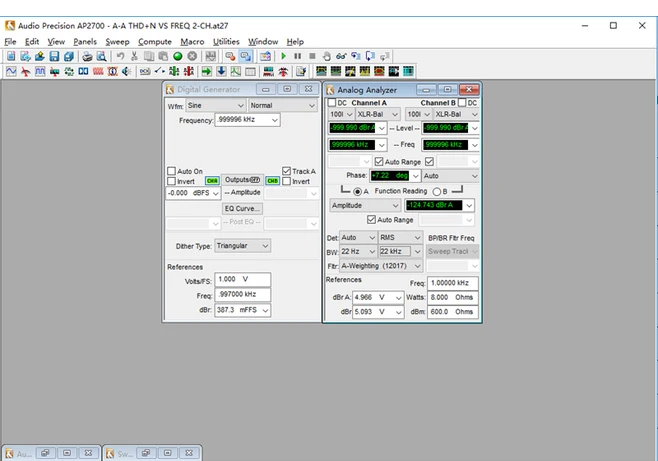Open the Phase Auto dropdown
658x461 pixels.
click(450, 176)
